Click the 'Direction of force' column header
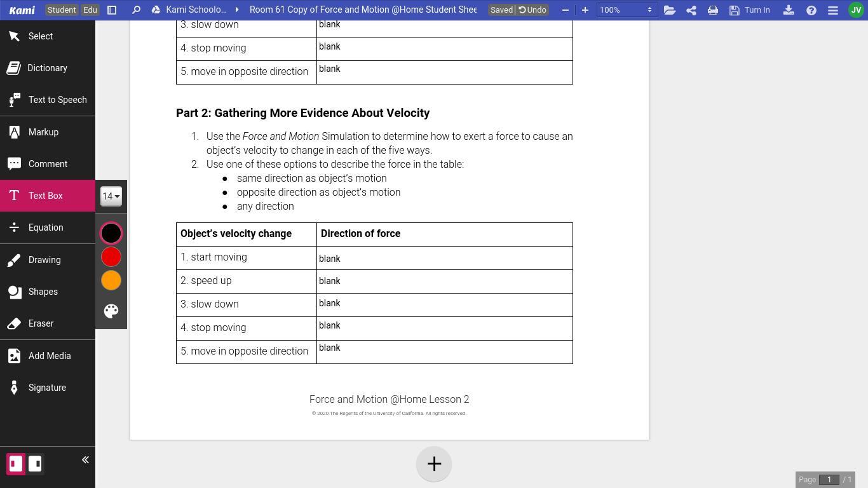 pyautogui.click(x=361, y=234)
